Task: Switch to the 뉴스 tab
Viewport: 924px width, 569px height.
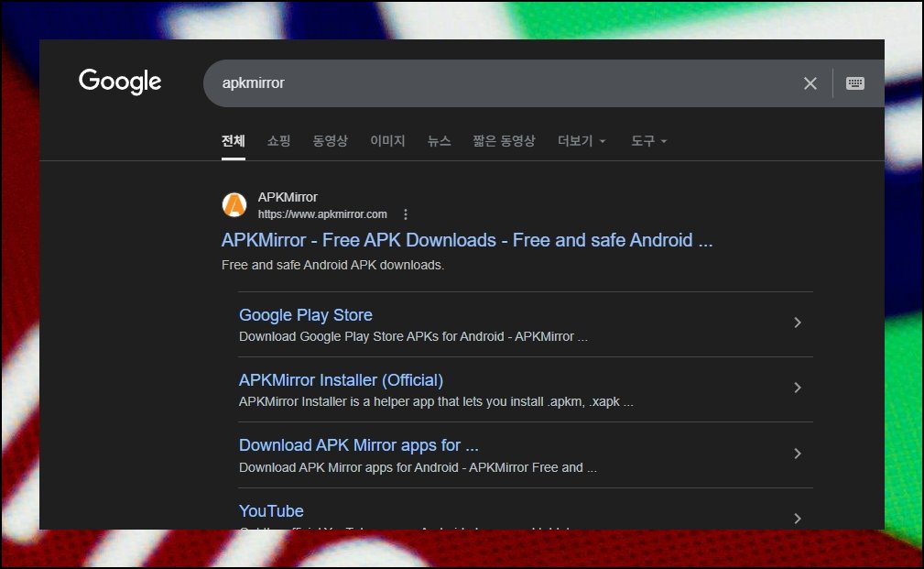Action: [x=439, y=141]
